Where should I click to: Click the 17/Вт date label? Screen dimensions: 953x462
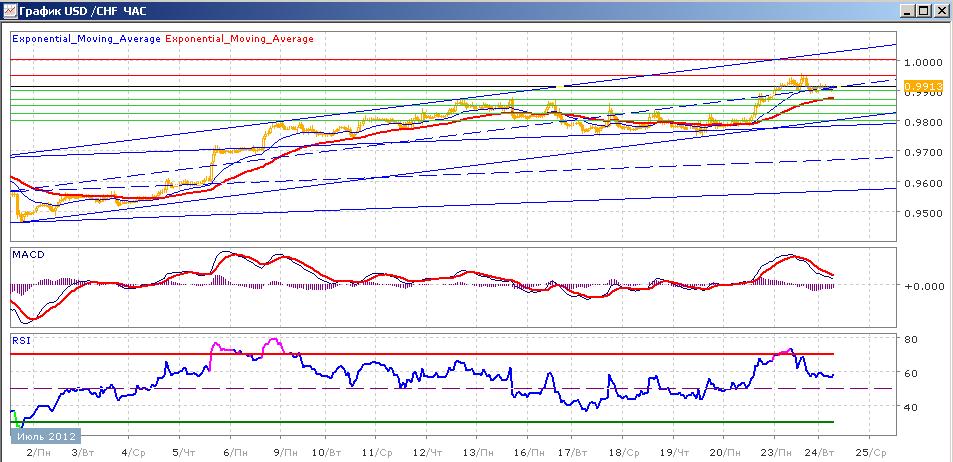click(571, 453)
